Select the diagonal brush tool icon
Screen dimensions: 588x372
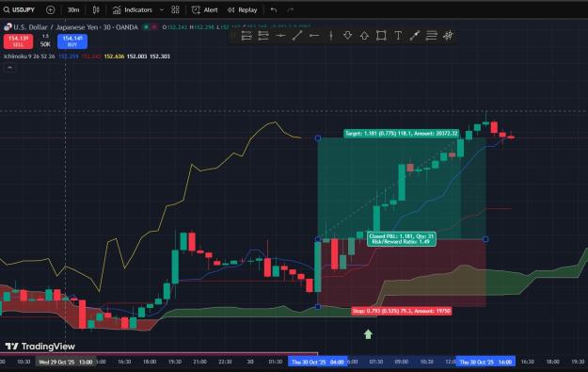[415, 36]
